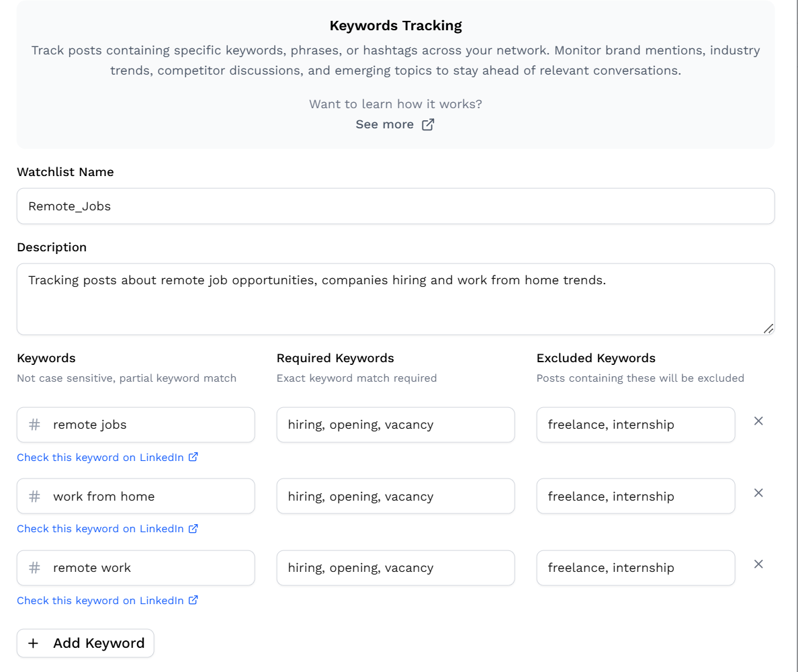Click the Required Keywords field for "remote work"
Image resolution: width=798 pixels, height=672 pixels.
[x=395, y=568]
